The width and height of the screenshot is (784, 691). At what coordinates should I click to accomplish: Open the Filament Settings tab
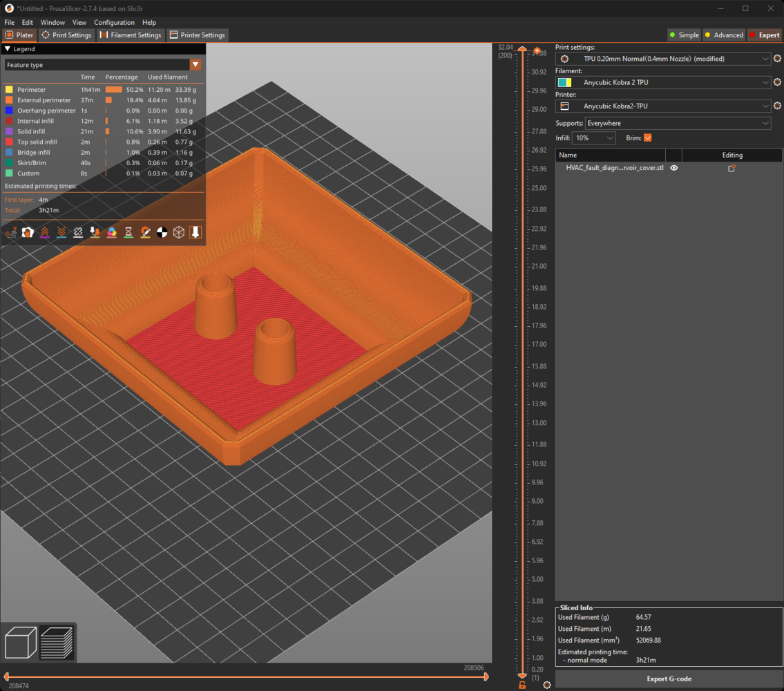pos(131,35)
